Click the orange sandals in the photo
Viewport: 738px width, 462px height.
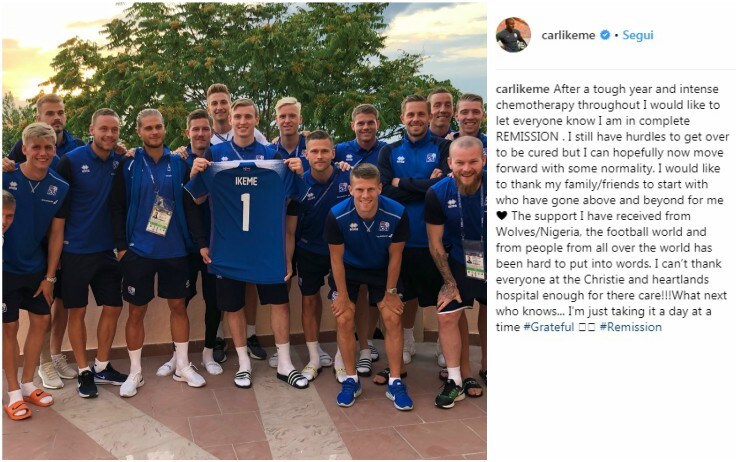28,404
